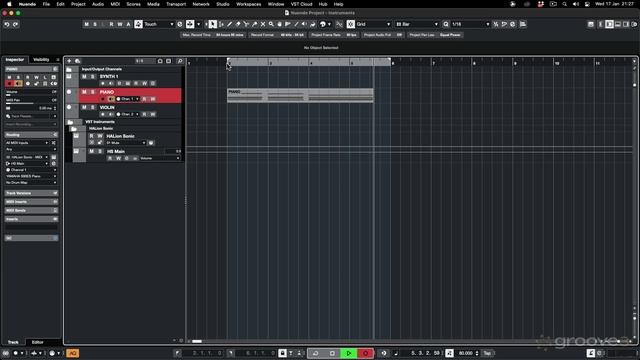640x360 pixels.
Task: Click the Add Track plus icon
Action: [x=69, y=61]
